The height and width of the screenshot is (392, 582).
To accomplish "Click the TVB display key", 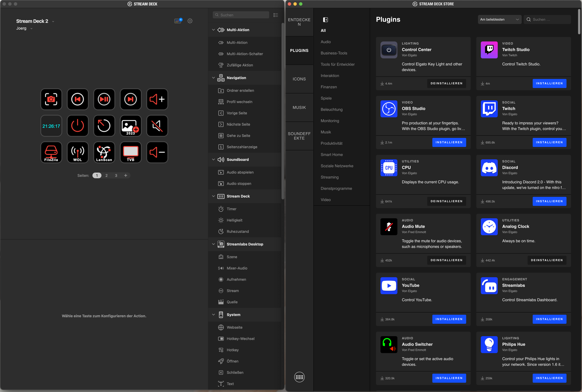I will (131, 152).
